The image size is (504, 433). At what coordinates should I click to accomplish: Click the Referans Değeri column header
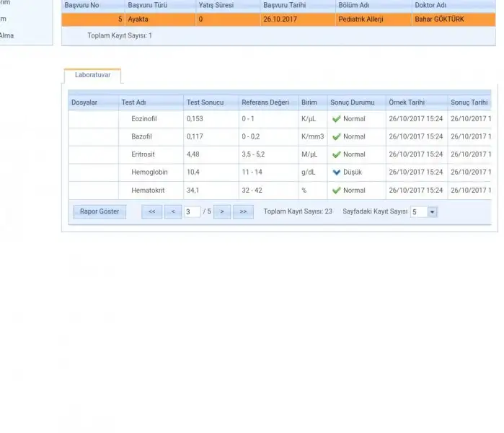(x=265, y=102)
